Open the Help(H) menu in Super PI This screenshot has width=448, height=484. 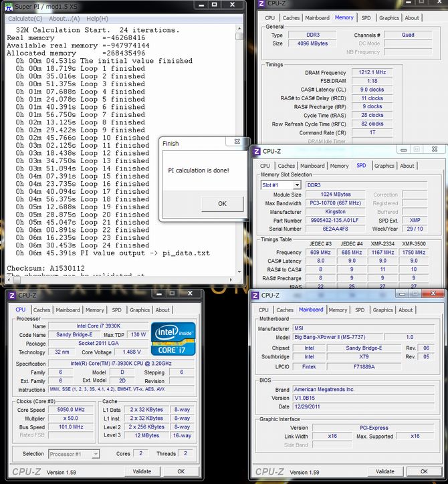(97, 19)
